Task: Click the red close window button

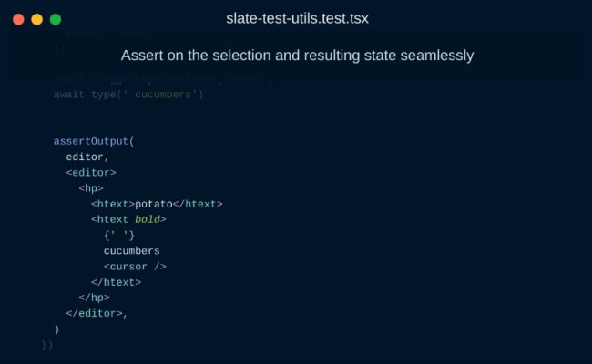Action: [x=18, y=18]
